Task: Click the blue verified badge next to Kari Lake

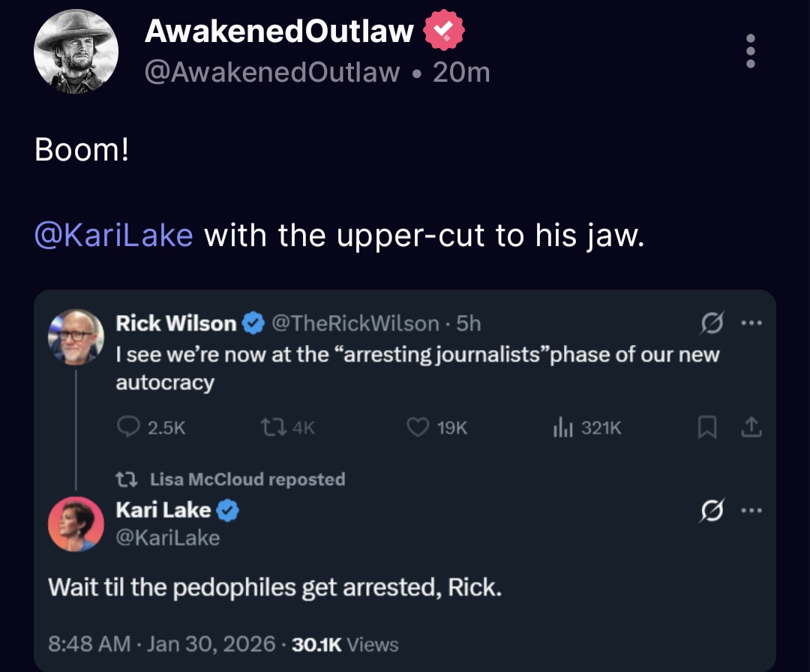Action: 228,511
